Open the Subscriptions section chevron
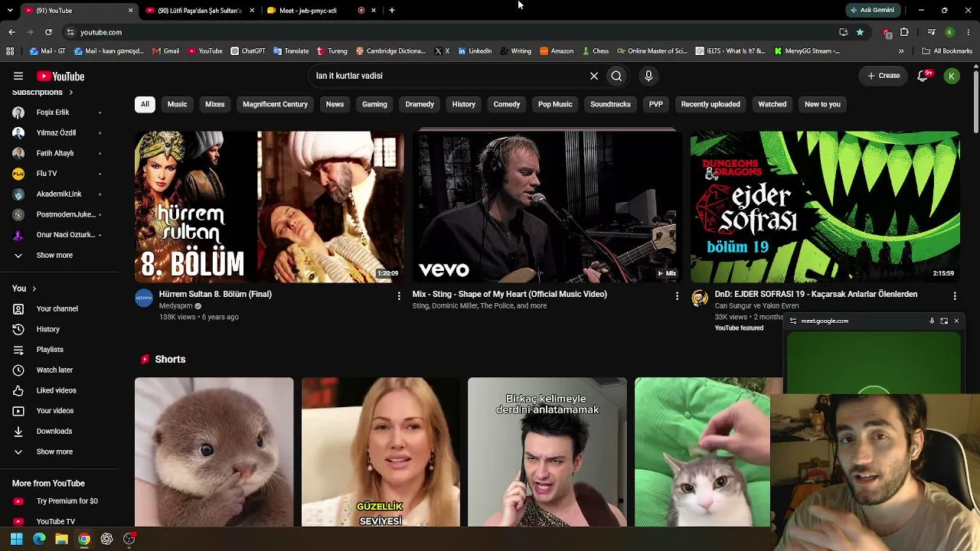Screen dimensions: 980x551 pyautogui.click(x=71, y=93)
